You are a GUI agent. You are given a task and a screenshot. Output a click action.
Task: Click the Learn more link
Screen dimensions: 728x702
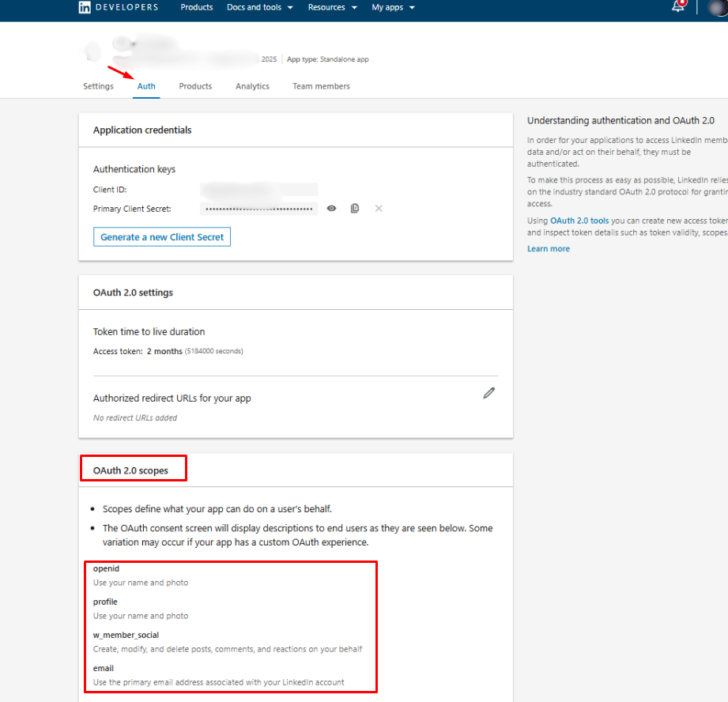point(548,249)
